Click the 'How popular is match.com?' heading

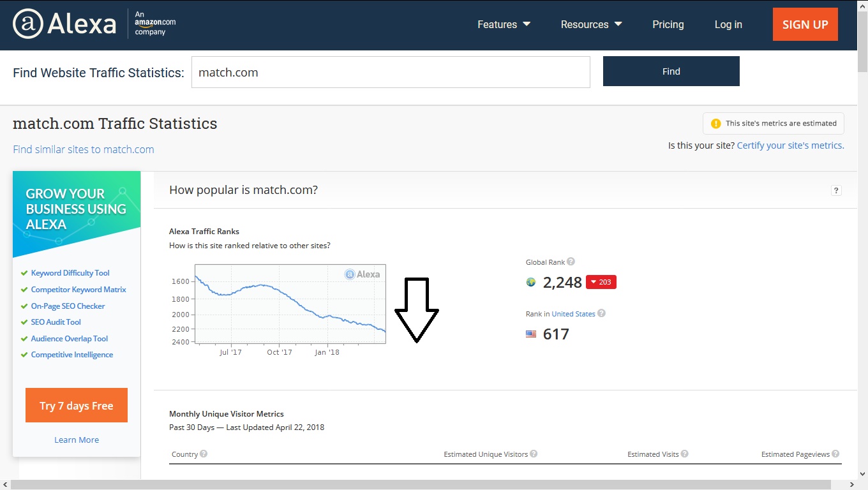click(x=243, y=189)
